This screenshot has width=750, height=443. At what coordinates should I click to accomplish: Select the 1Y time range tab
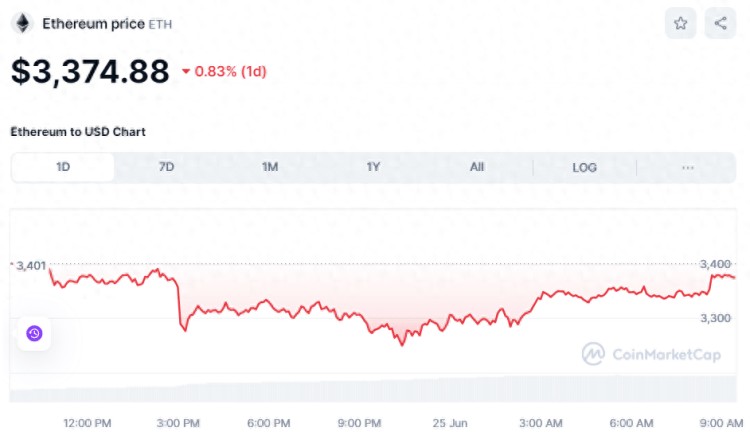coord(373,167)
